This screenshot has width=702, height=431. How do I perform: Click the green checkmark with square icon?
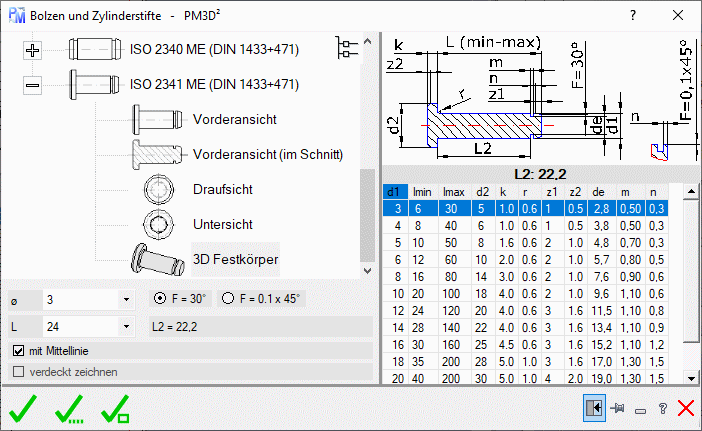pyautogui.click(x=117, y=408)
